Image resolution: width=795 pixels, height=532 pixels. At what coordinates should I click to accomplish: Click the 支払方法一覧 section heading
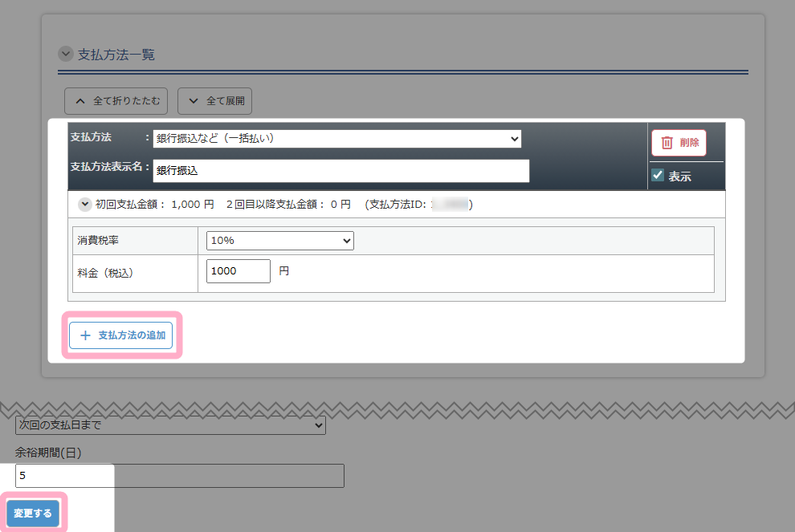(116, 55)
